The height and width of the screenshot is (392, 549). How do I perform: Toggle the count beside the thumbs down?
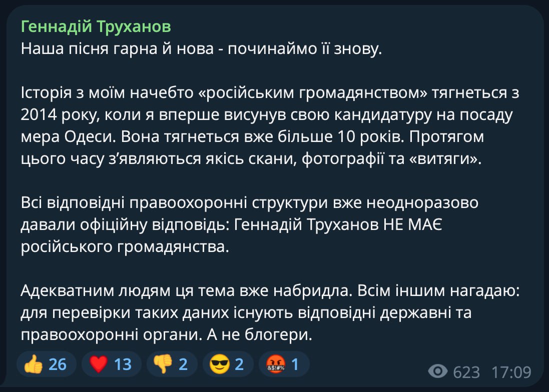pos(183,364)
